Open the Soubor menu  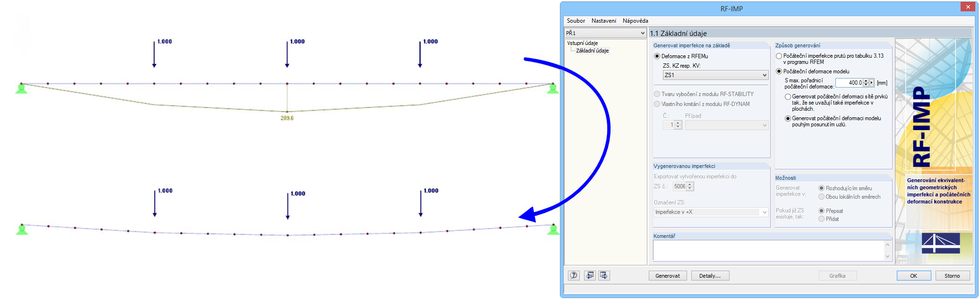[576, 21]
